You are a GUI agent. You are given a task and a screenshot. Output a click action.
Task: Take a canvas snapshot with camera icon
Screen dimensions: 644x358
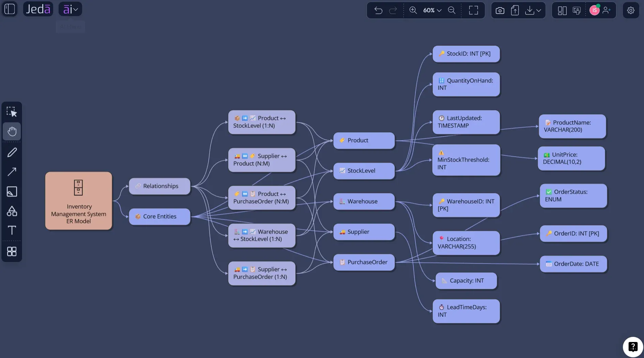[x=500, y=11]
